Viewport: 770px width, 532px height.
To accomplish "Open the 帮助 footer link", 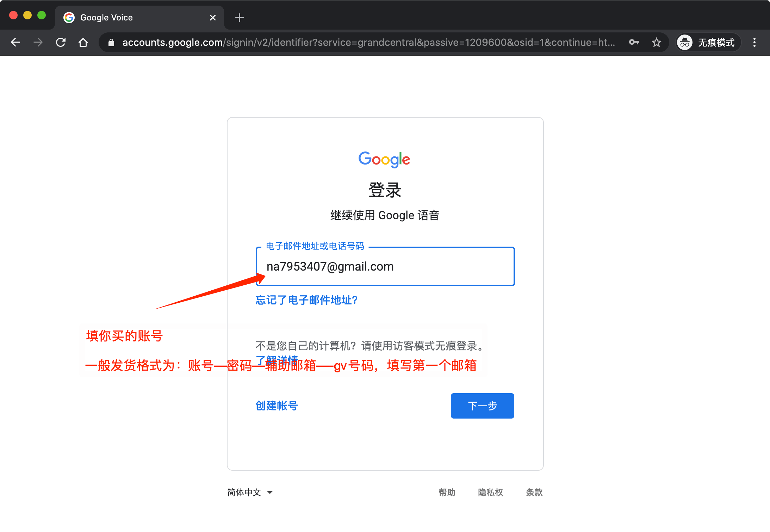I will click(x=447, y=492).
